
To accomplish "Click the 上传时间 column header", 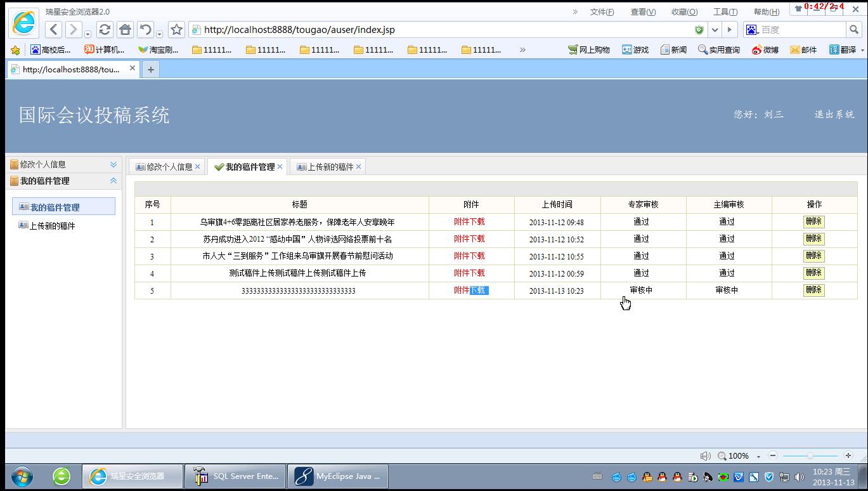I will coord(557,205).
